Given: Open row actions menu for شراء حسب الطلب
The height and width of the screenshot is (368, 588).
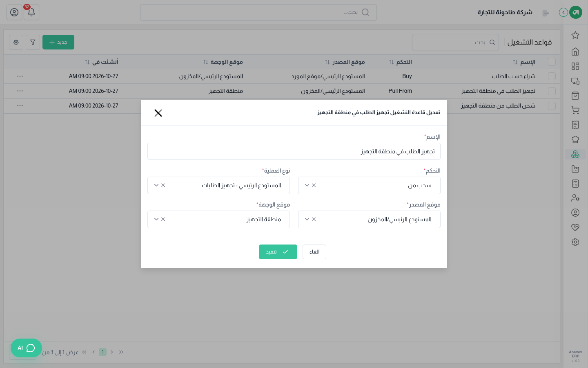Looking at the screenshot, I should click(x=20, y=76).
